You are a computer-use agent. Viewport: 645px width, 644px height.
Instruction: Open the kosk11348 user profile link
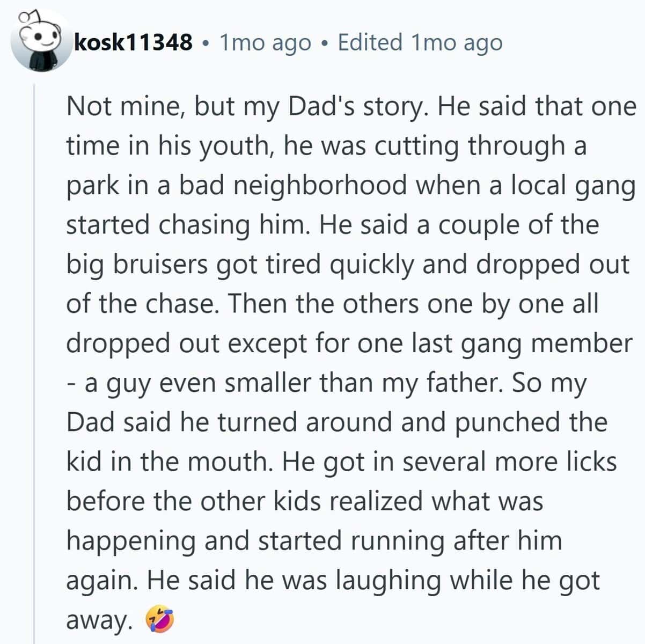tap(133, 42)
